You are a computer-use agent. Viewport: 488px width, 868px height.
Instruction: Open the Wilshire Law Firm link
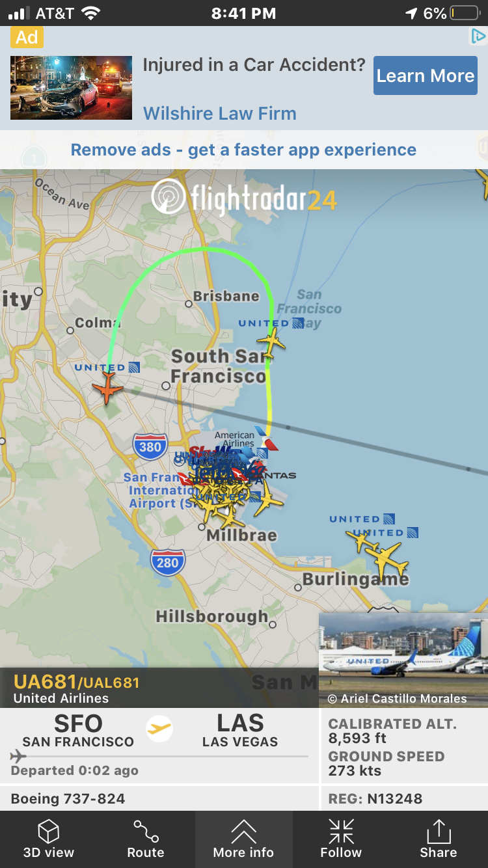220,113
